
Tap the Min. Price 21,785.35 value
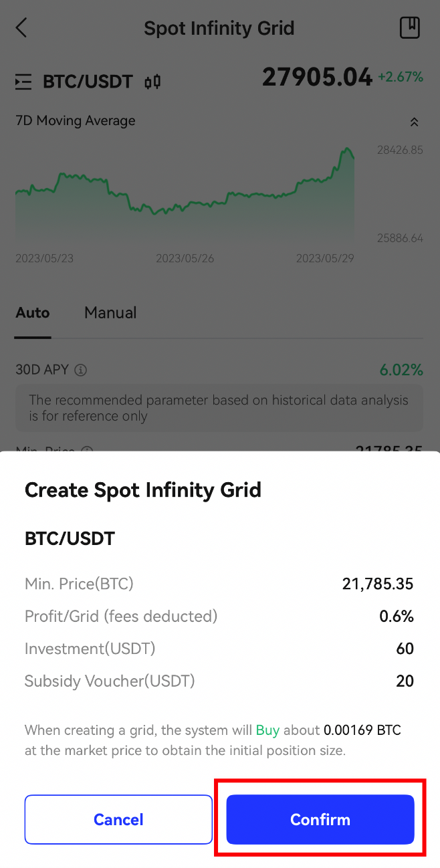pos(378,584)
